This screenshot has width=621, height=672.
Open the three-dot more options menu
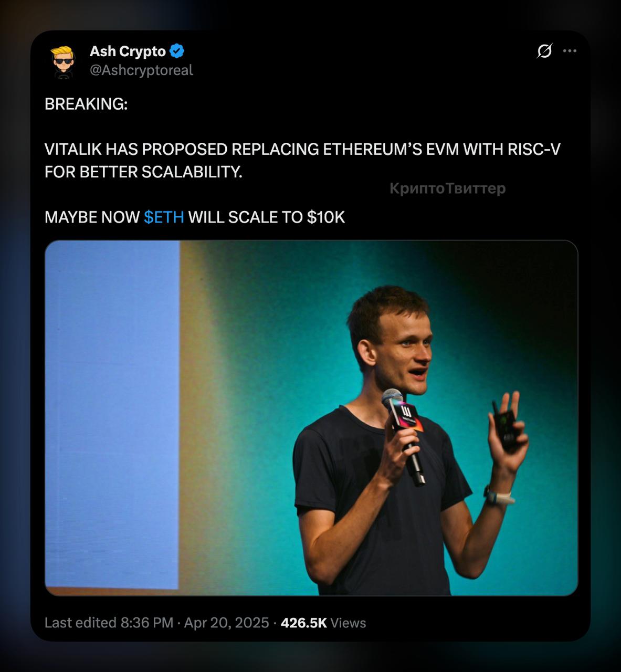tap(570, 51)
